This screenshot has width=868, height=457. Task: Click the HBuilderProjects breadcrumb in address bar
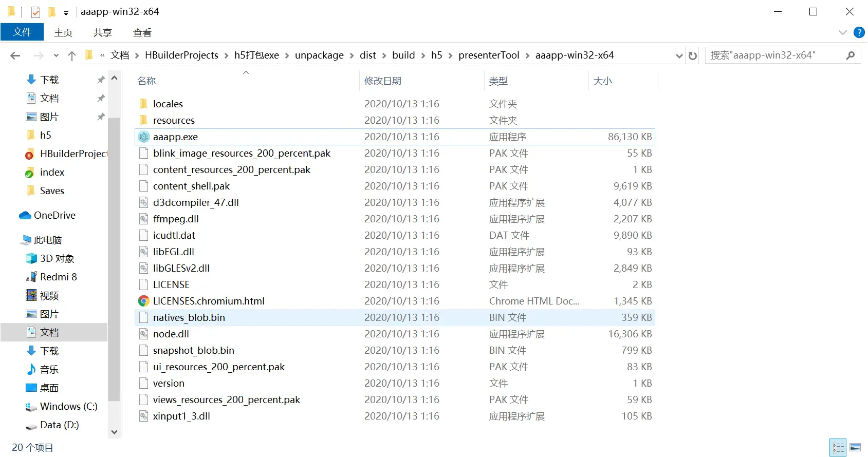pyautogui.click(x=181, y=55)
